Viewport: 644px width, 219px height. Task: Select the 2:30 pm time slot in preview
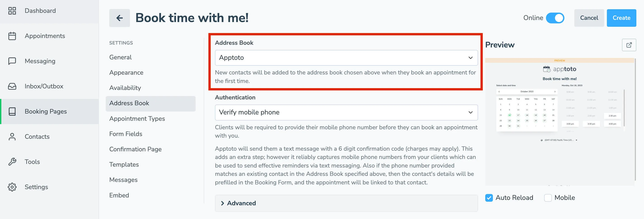[612, 116]
